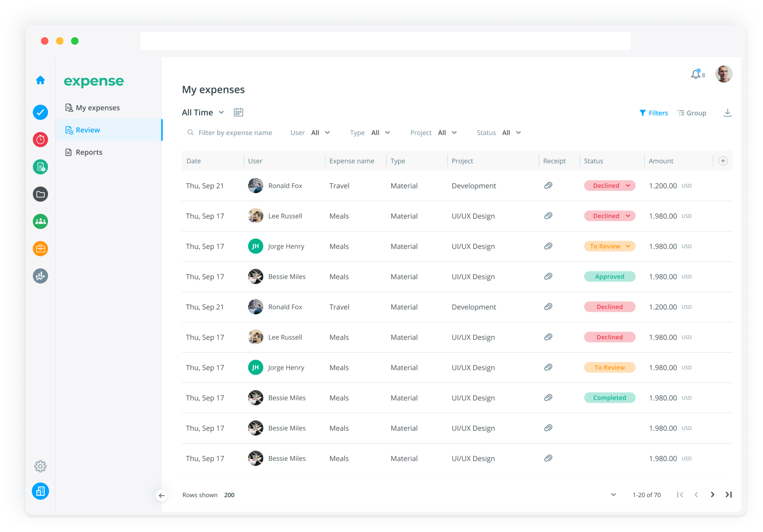
Task: Click the Filters button
Action: [x=654, y=113]
